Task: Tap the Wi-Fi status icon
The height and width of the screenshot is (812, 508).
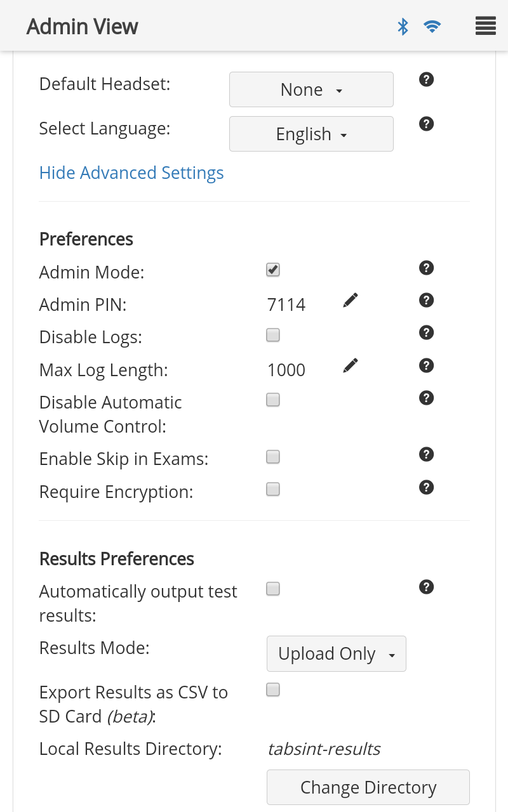Action: pos(432,26)
